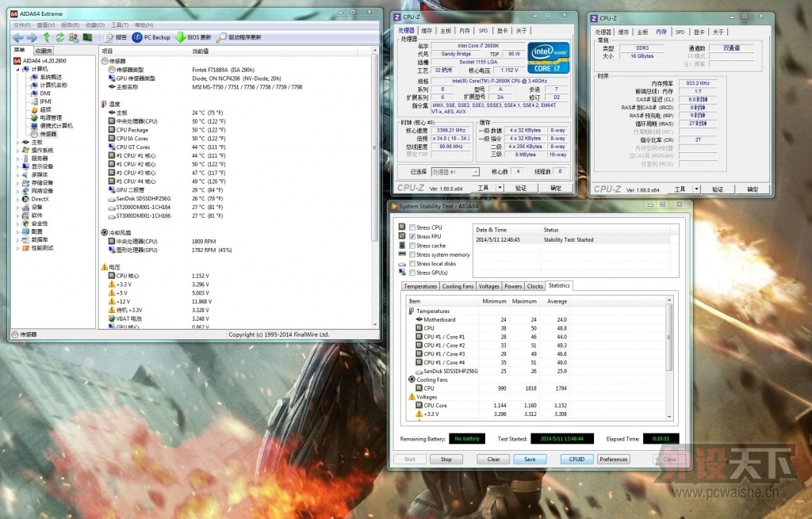Expand the 显示设备 tree node

[17, 166]
